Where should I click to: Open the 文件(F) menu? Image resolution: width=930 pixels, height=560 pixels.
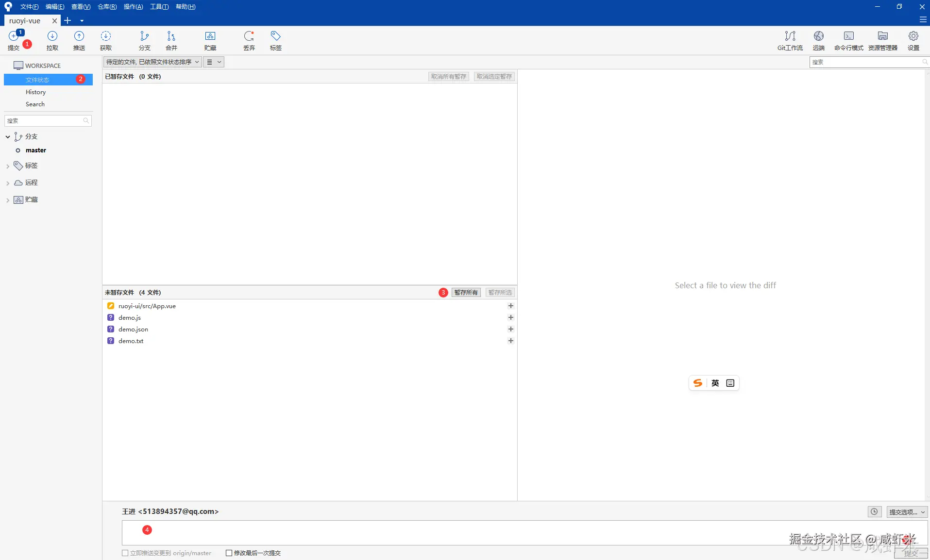point(29,7)
